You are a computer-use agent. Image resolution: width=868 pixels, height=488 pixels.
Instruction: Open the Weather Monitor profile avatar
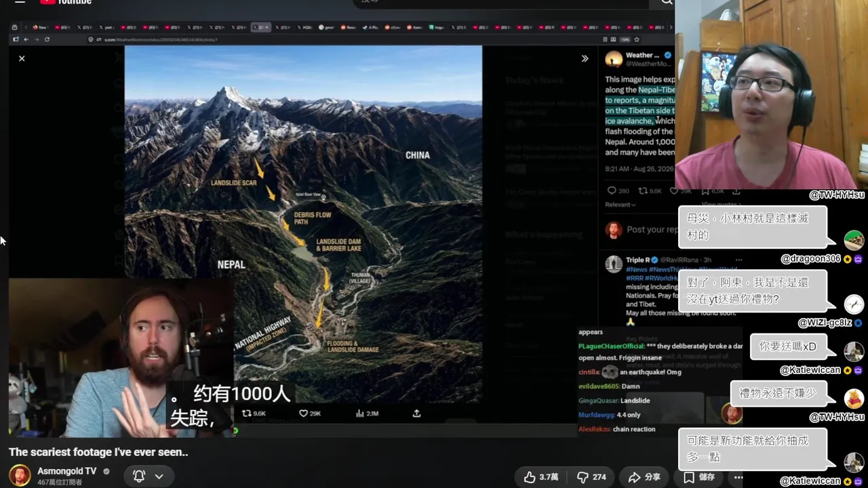(614, 59)
